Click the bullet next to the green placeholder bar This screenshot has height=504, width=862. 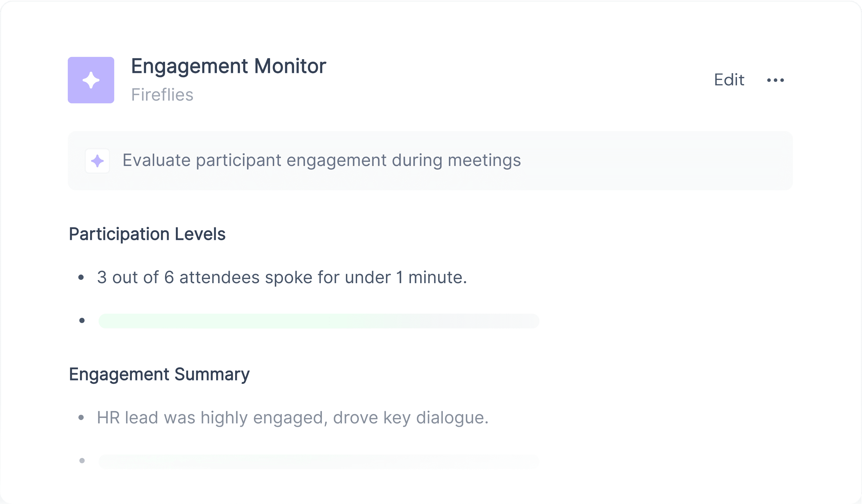(82, 320)
